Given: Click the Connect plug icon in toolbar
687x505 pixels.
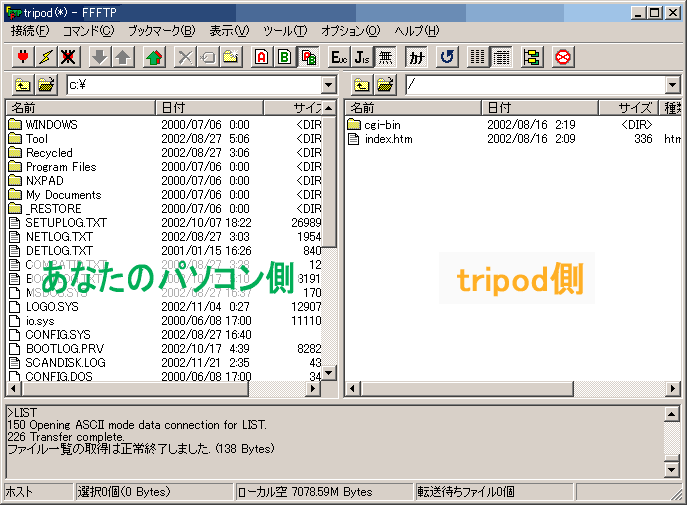Looking at the screenshot, I should click(x=20, y=57).
